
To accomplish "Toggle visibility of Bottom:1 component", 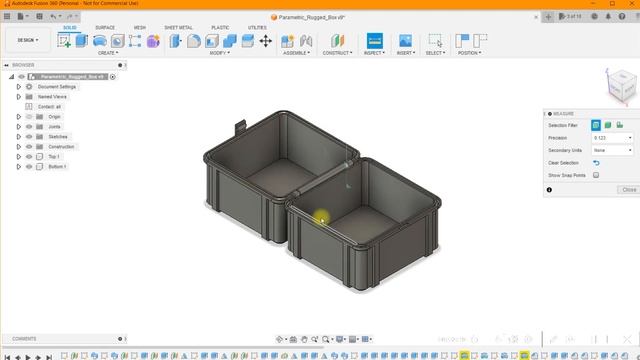I will click(29, 167).
